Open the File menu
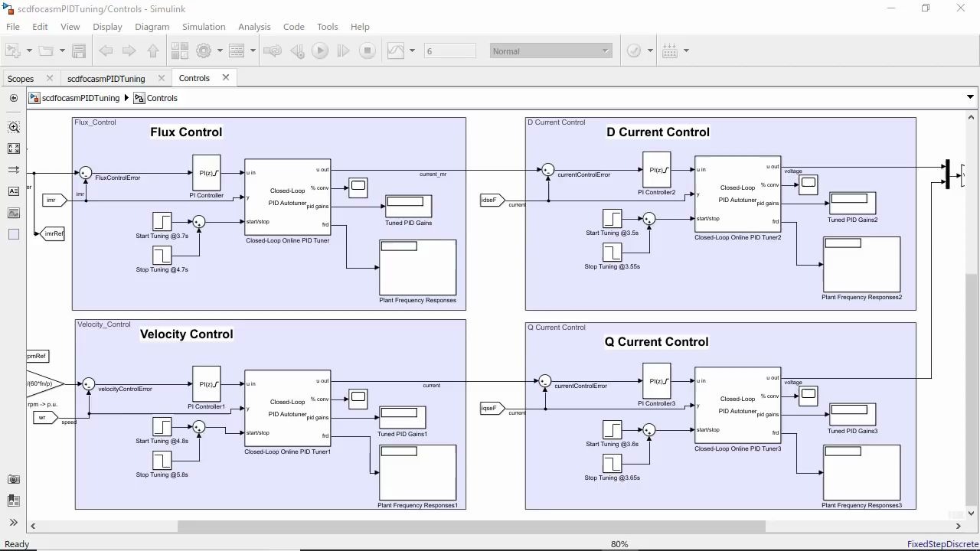The image size is (980, 551). (x=13, y=26)
